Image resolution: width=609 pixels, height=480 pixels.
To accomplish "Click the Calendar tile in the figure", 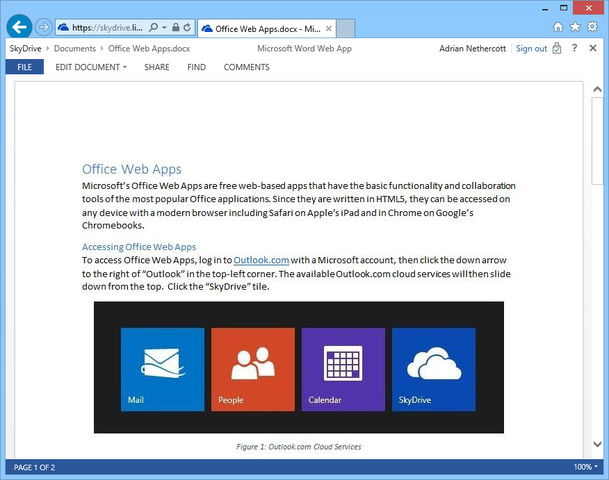I will tap(343, 369).
